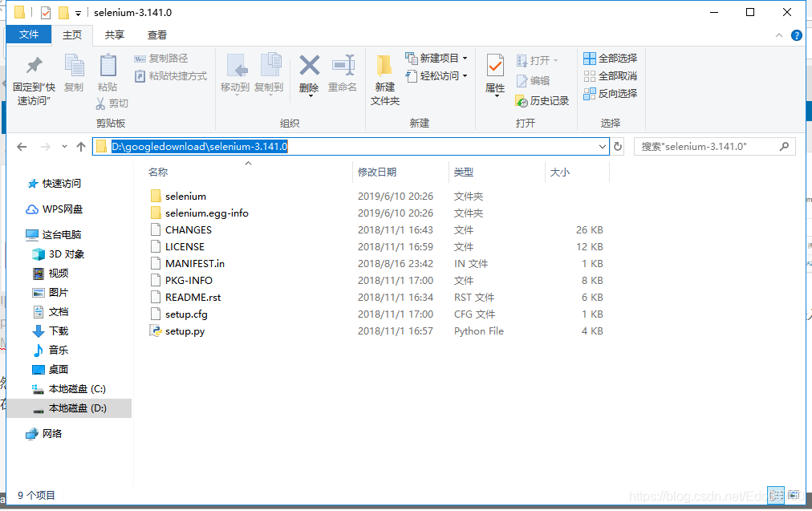Open recent locations dropdown arrow

(64, 147)
